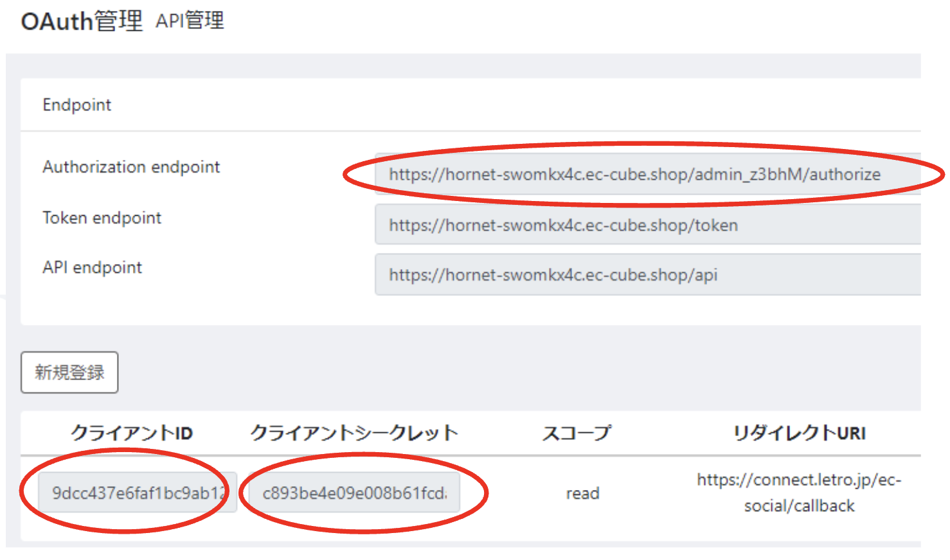Click the Authorization endpoint label
This screenshot has height=560, width=950.
(x=131, y=167)
